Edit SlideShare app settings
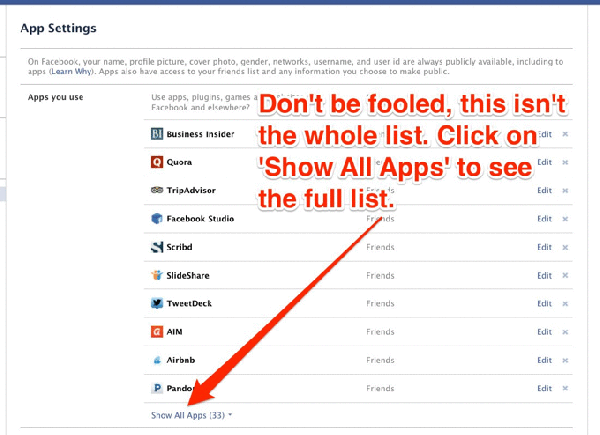Viewport: 600px width, 435px height. pyautogui.click(x=545, y=275)
